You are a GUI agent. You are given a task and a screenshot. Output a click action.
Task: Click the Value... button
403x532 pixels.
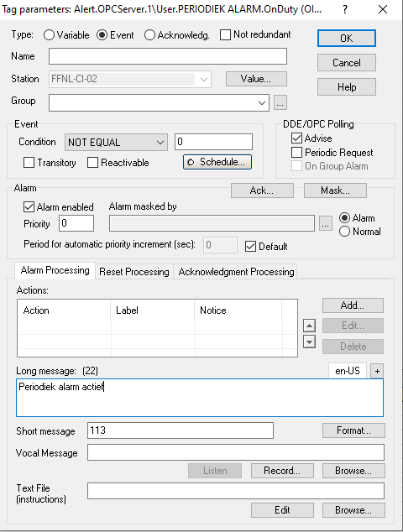(x=256, y=79)
